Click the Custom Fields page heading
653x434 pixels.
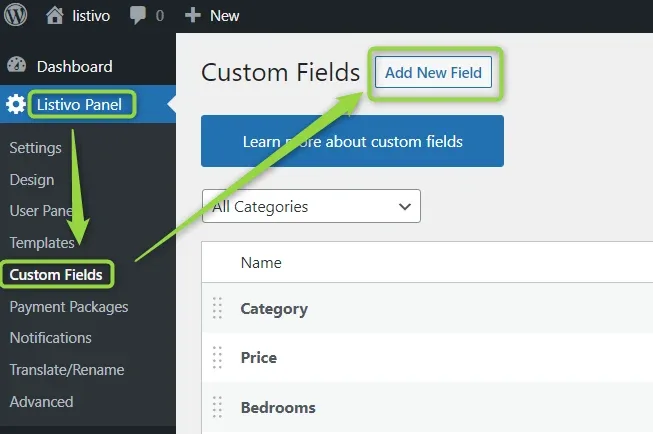(281, 72)
